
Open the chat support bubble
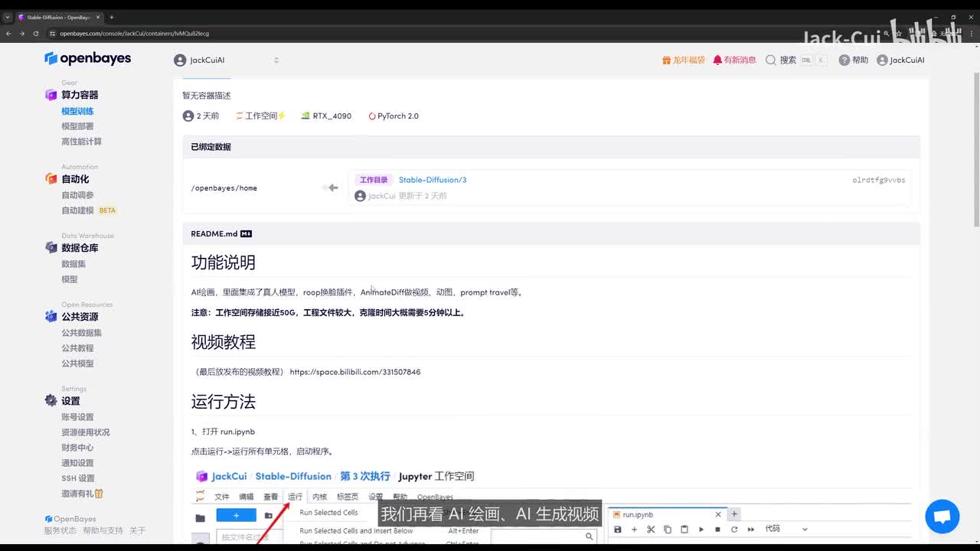[942, 517]
